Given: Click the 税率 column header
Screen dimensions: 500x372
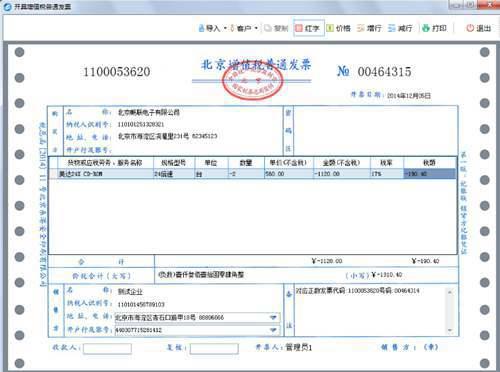Looking at the screenshot, I should tap(387, 163).
